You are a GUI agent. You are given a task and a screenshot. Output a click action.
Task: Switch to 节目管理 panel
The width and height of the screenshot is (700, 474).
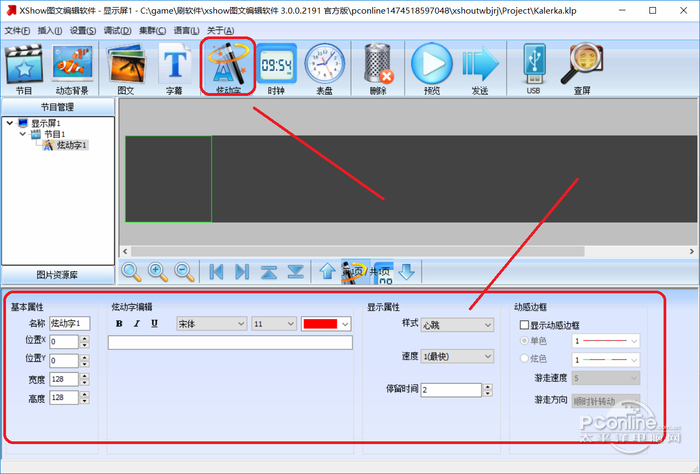point(58,107)
